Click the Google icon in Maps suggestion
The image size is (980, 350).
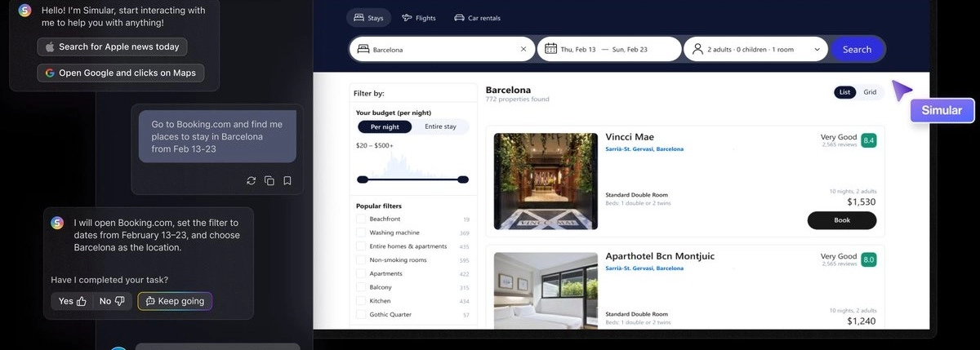point(50,73)
